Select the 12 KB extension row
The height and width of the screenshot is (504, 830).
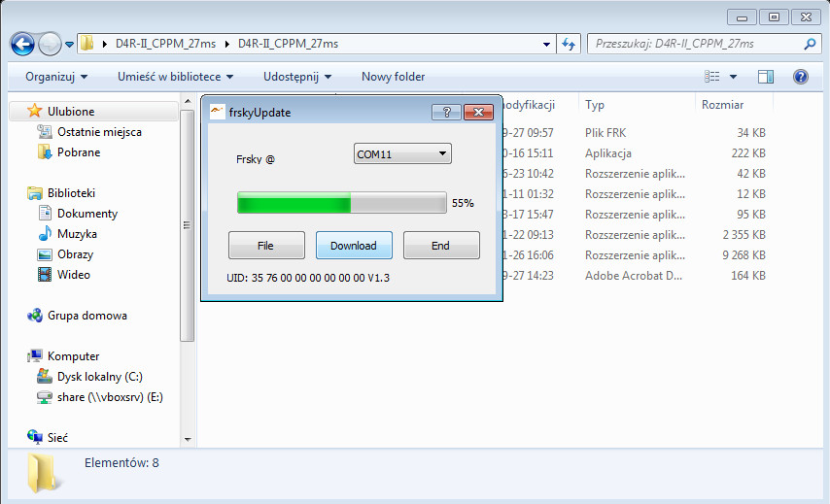pyautogui.click(x=634, y=194)
